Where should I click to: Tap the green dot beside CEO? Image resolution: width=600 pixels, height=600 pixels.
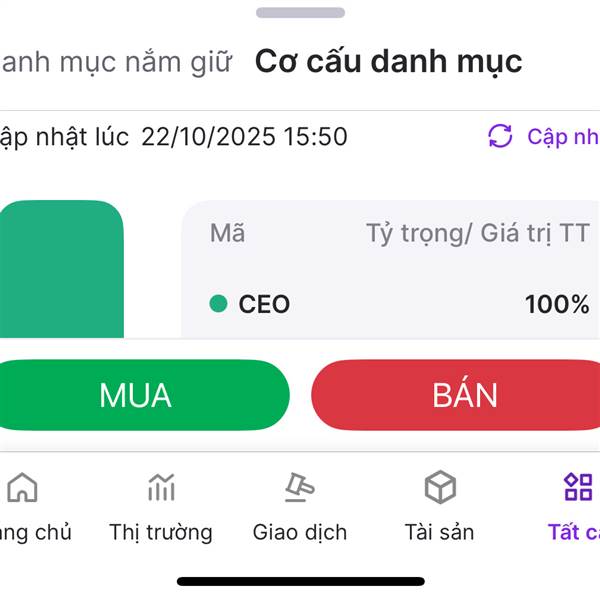pos(218,304)
